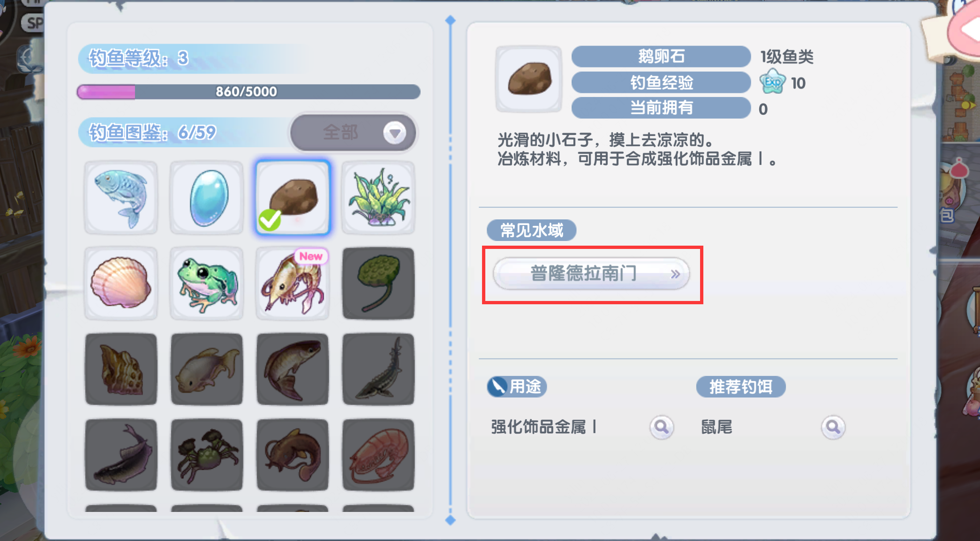The width and height of the screenshot is (980, 541).
Task: Select the blue water droplet item
Action: coord(207,198)
